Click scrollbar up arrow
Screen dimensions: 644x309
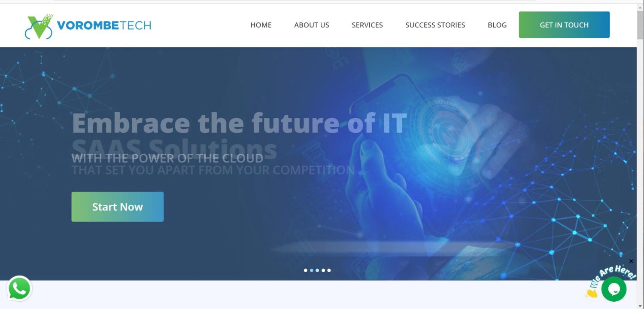point(640,7)
